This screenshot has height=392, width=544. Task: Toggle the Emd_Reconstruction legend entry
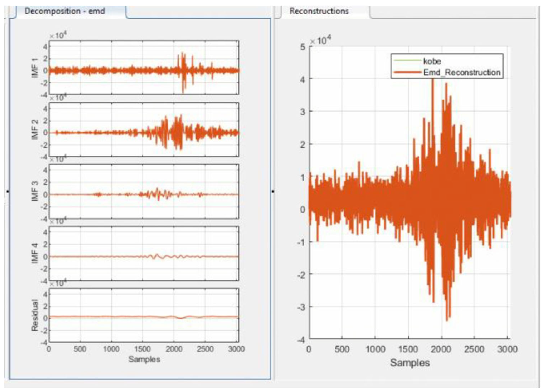click(x=462, y=72)
